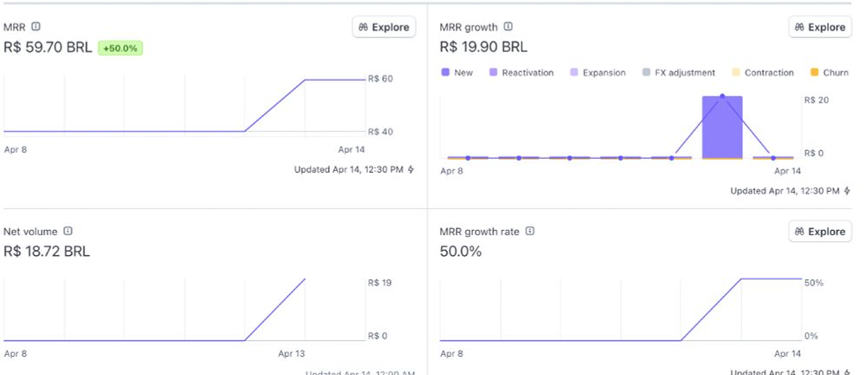Click the lightning icon under MRR growth chart
868x375 pixels.
tap(847, 191)
